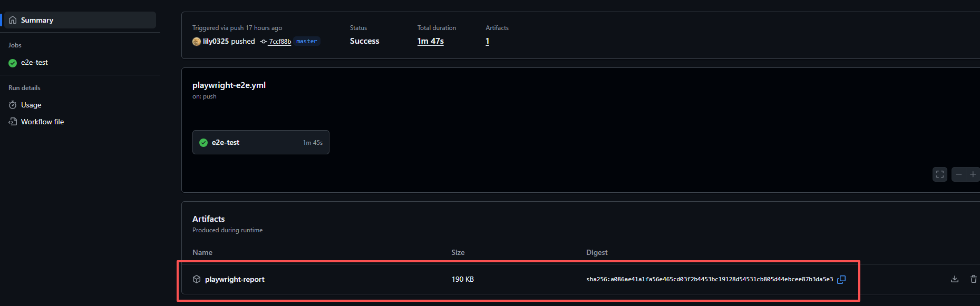The height and width of the screenshot is (306, 980).
Task: Click the 1m 45s job duration text
Action: point(313,143)
